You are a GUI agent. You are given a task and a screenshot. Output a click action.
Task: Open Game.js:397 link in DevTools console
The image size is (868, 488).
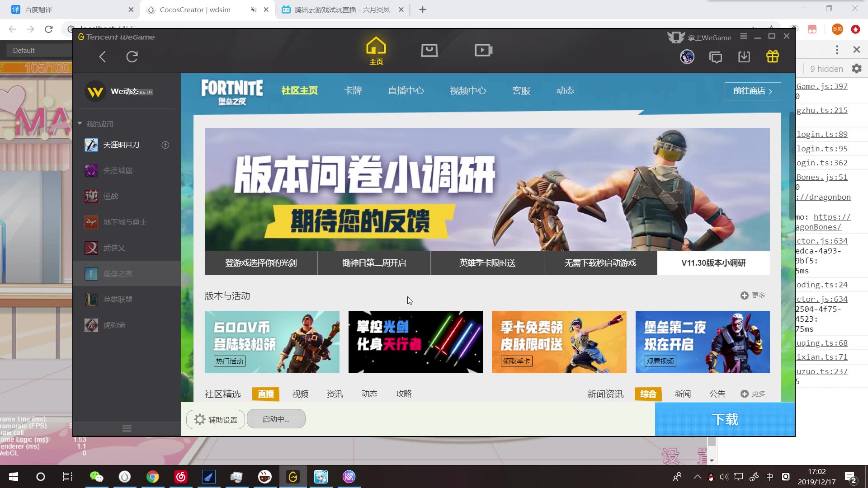pyautogui.click(x=822, y=86)
